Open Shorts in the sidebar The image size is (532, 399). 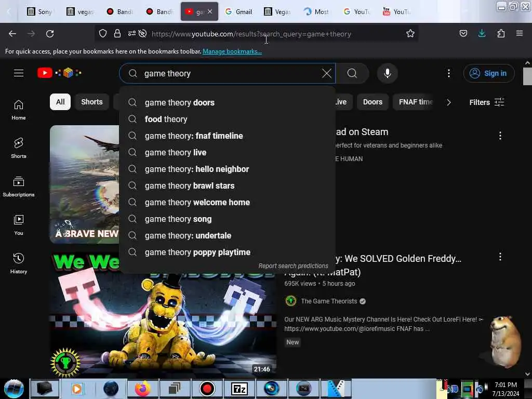(x=19, y=149)
